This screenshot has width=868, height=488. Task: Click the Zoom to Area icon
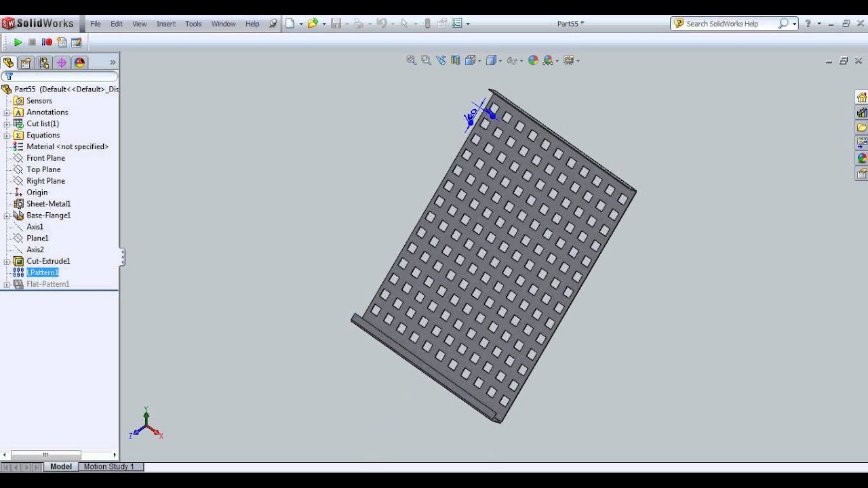[x=426, y=60]
